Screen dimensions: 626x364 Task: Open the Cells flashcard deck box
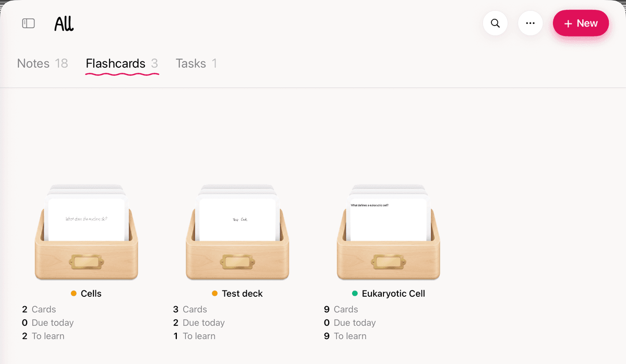click(x=87, y=232)
